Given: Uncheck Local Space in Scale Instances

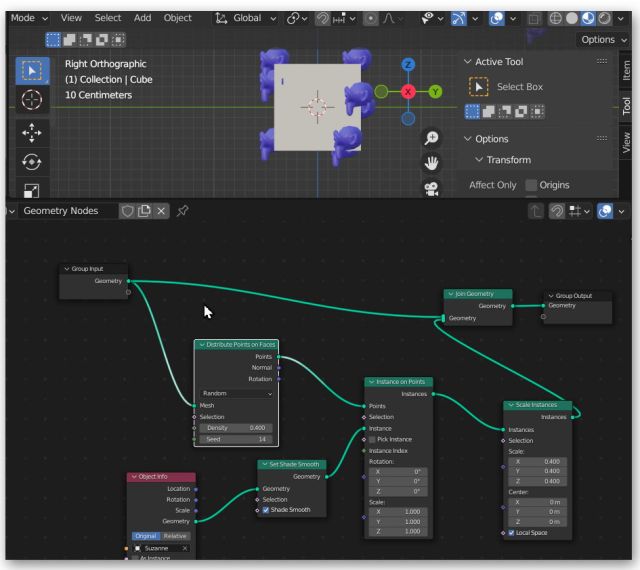Looking at the screenshot, I should [511, 533].
